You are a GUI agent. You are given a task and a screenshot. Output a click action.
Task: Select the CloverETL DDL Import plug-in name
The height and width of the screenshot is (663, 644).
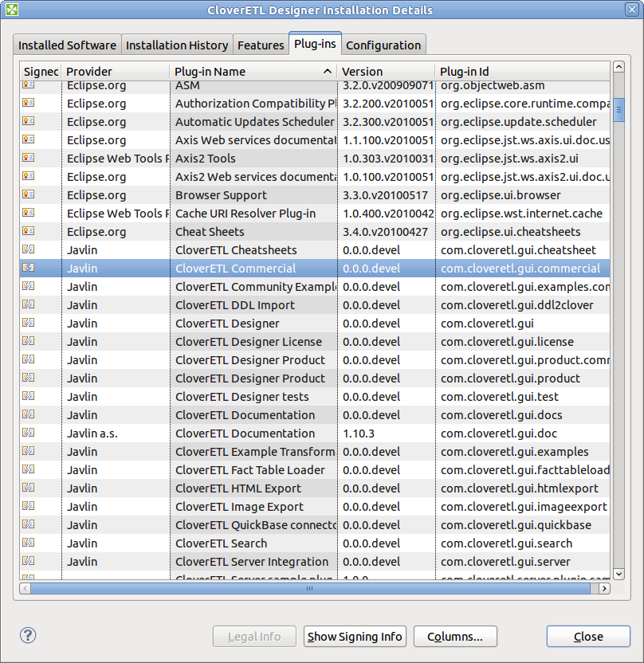point(234,305)
